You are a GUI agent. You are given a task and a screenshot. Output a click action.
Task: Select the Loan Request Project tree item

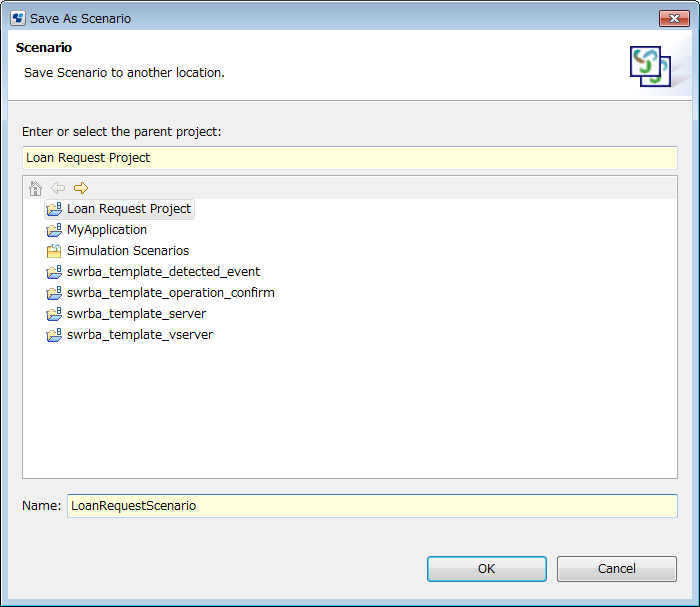[x=129, y=209]
